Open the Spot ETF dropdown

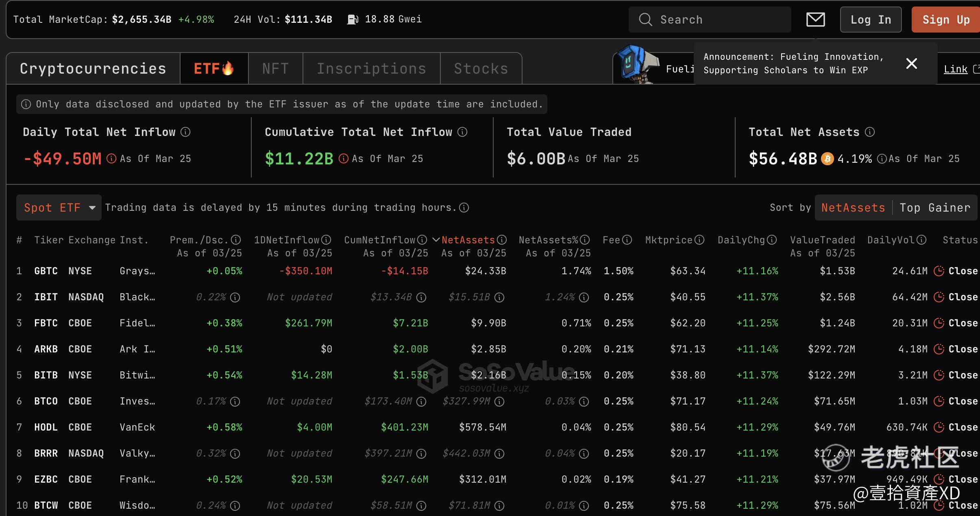click(59, 208)
